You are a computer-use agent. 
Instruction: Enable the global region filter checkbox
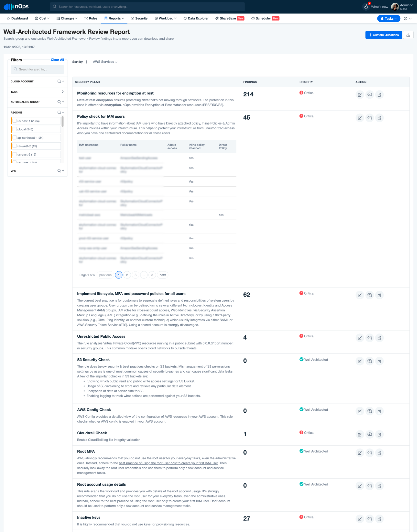click(15, 129)
